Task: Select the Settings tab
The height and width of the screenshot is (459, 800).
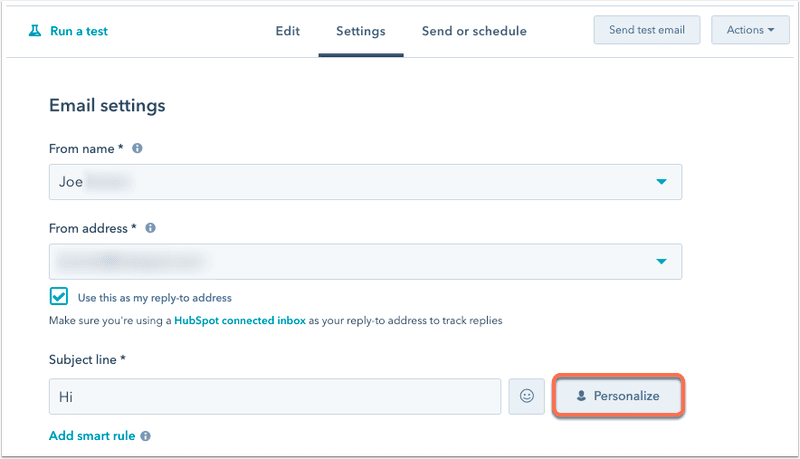Action: point(361,31)
